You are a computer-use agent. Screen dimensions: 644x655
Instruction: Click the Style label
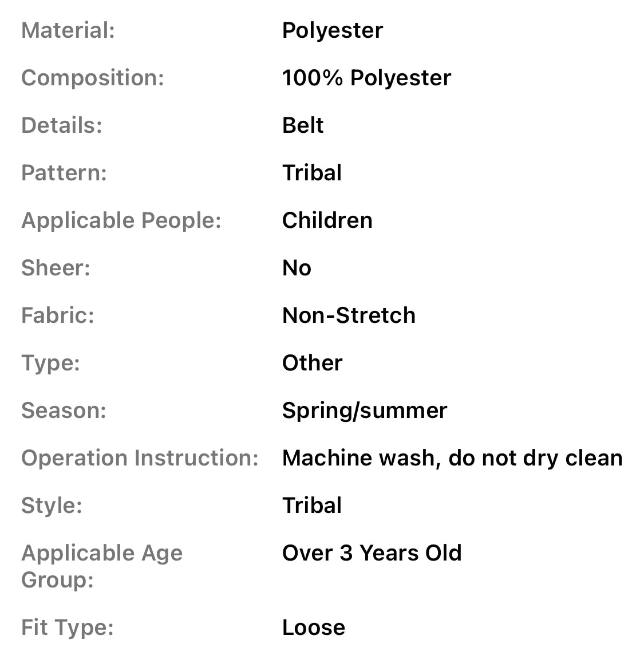(52, 506)
